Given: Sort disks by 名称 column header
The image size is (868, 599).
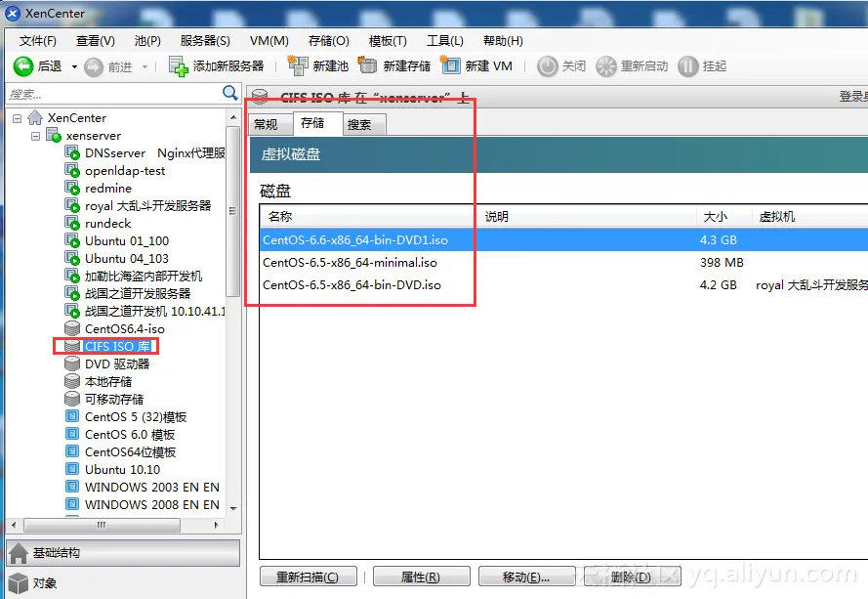Looking at the screenshot, I should pos(368,217).
